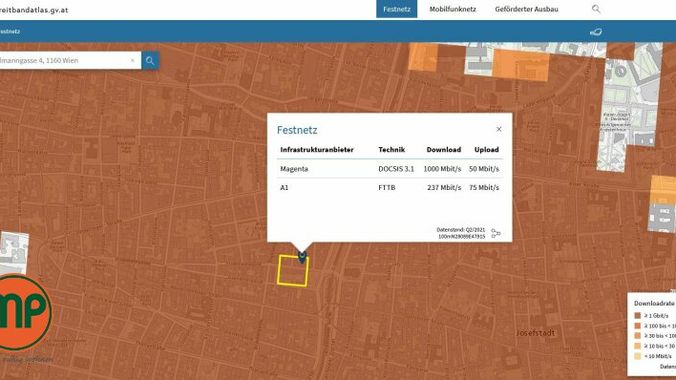
Task: Click the address search input field
Action: pos(65,60)
